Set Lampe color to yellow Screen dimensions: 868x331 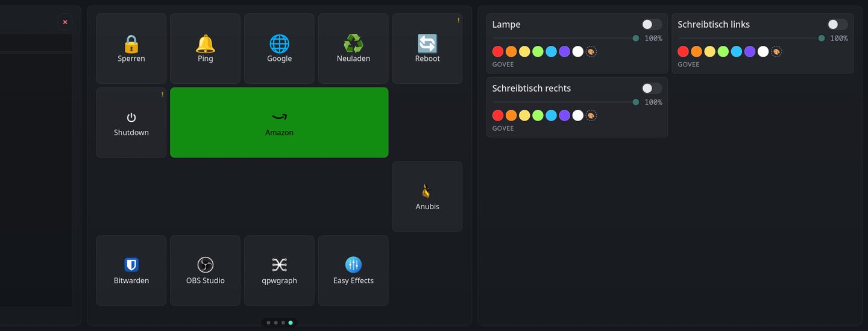click(x=524, y=52)
